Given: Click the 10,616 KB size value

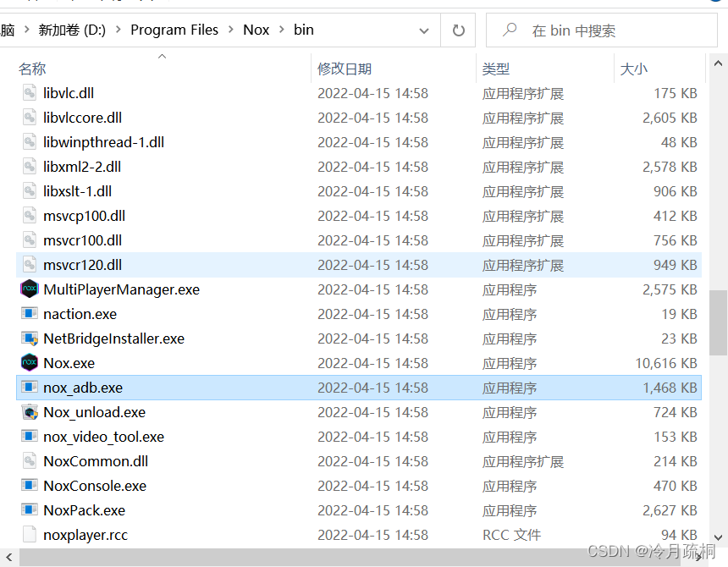Looking at the screenshot, I should click(666, 363).
